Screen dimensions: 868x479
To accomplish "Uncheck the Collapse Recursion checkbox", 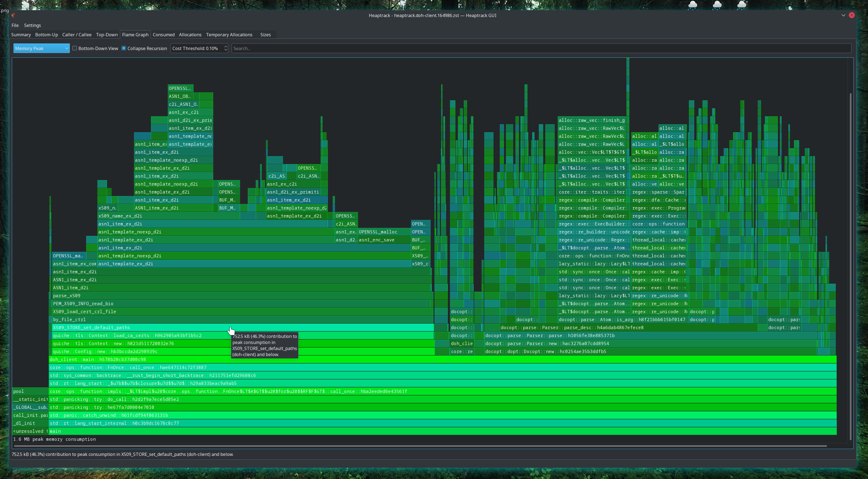I will click(124, 48).
